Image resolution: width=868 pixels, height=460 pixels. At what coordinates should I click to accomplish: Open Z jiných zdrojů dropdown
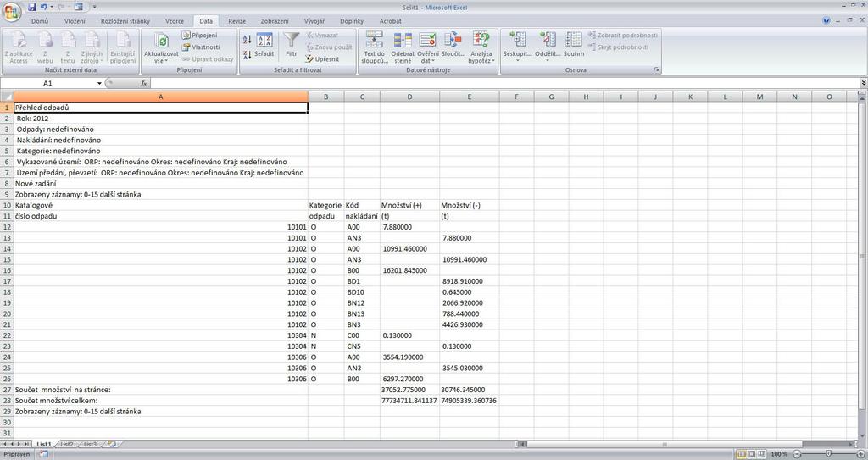coord(92,47)
